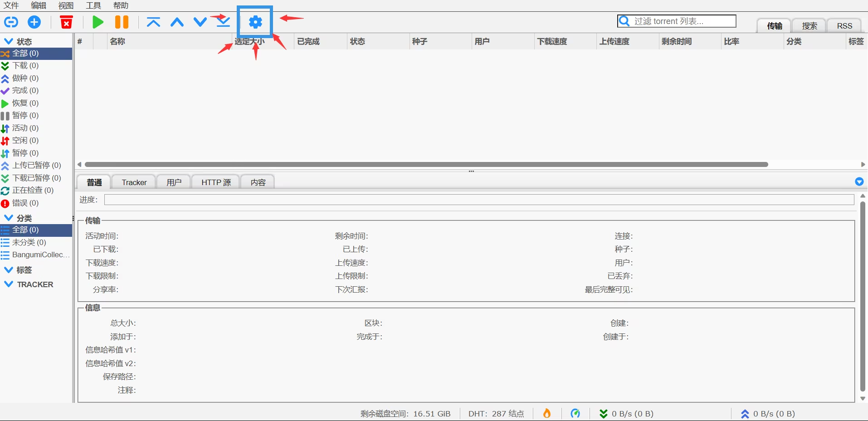Viewport: 868px width, 421px height.
Task: Open the 文件 menu
Action: 11,5
